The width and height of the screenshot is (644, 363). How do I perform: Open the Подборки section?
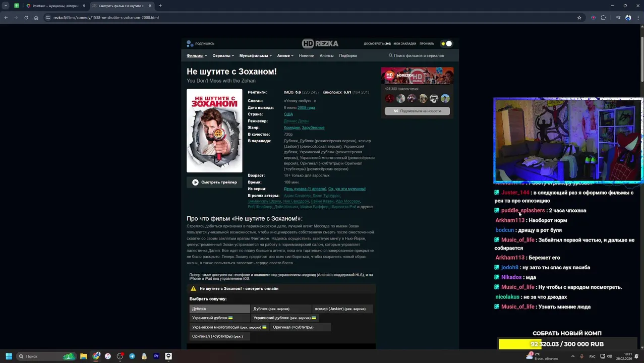tap(348, 55)
